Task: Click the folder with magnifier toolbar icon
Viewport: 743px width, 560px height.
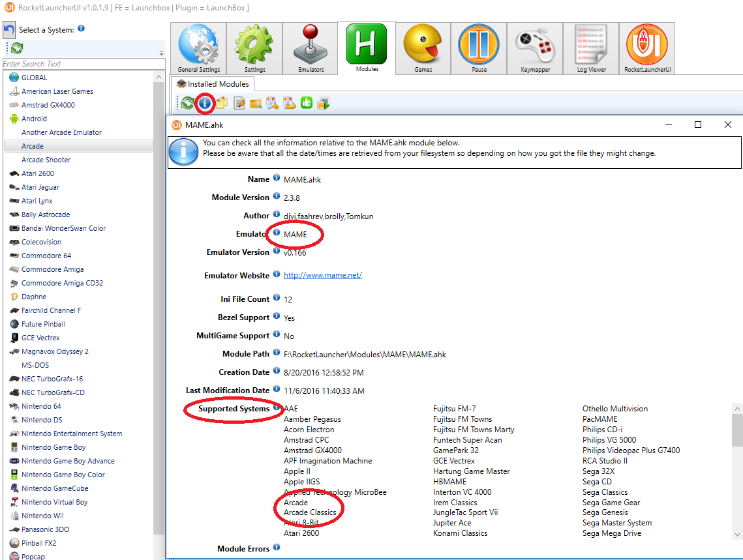Action: click(256, 103)
